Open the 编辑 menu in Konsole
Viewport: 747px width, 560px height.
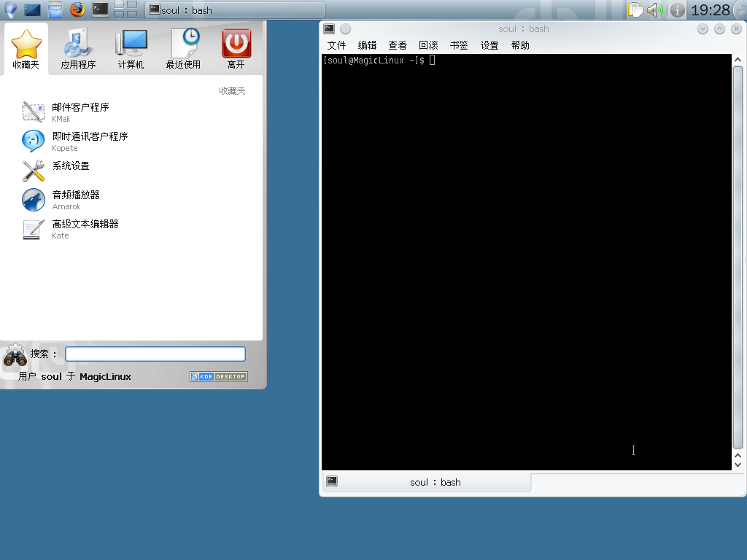point(367,45)
